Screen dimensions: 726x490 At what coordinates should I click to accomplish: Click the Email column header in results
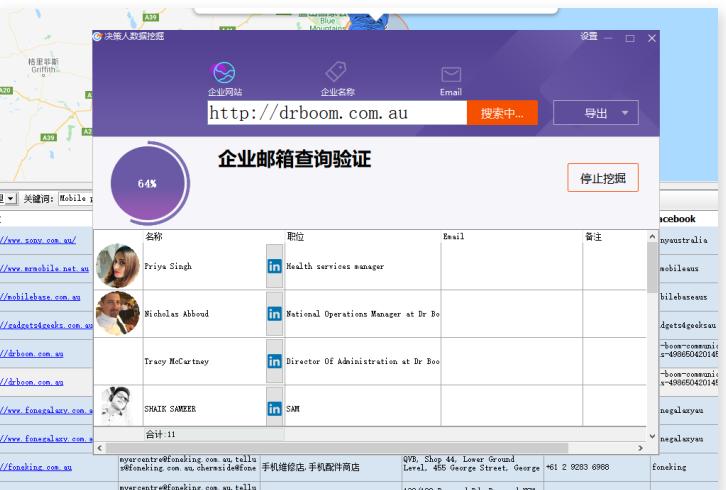coord(453,236)
